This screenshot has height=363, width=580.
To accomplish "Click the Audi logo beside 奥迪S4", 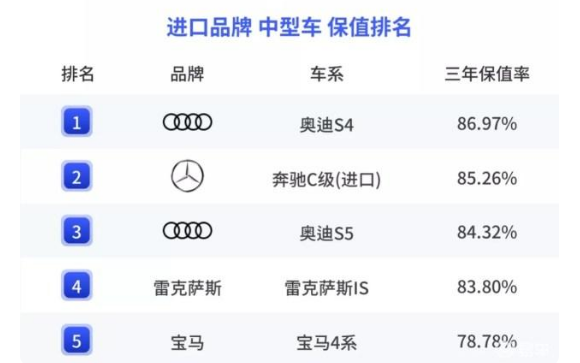I will point(188,122).
